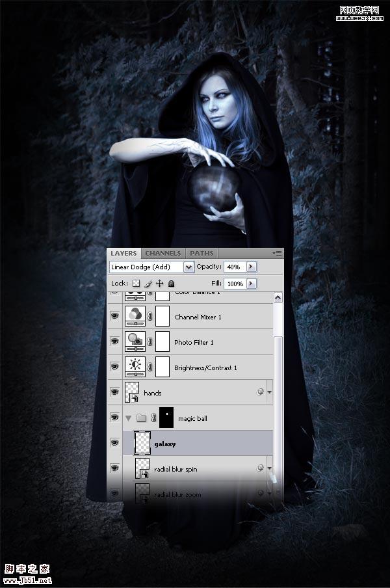Click the magic ball group folder icon

[x=141, y=418]
